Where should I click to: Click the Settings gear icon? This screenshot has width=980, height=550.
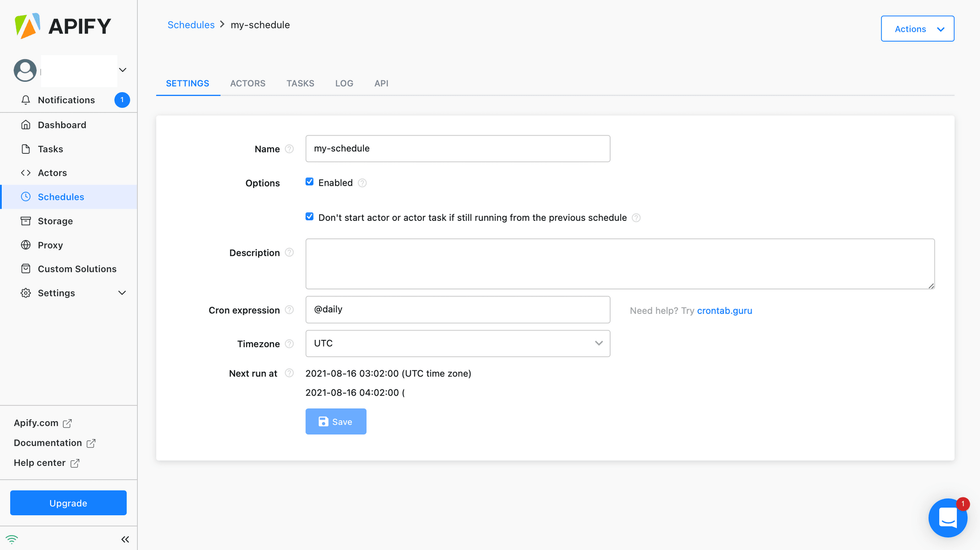pyautogui.click(x=26, y=293)
